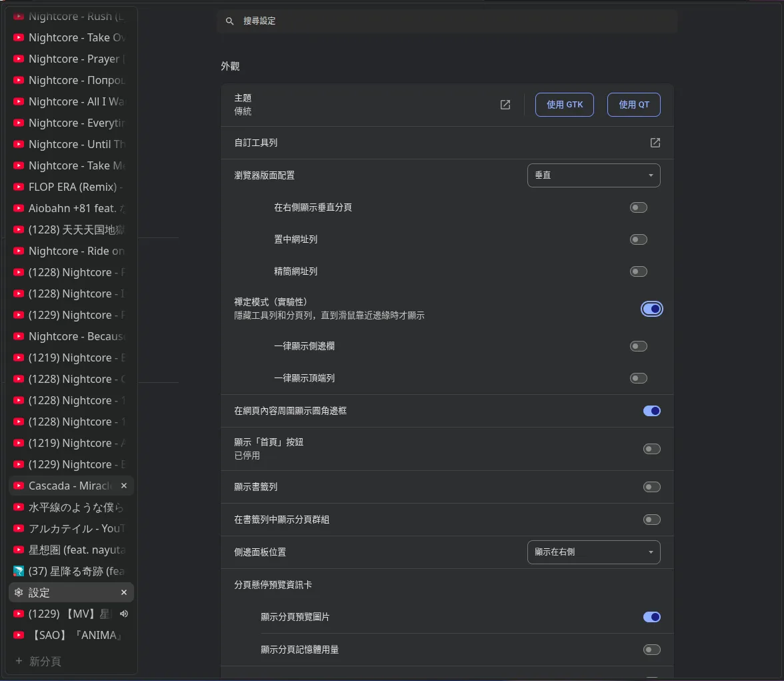Click YouTube favicon of Aiobahn +81 tab
The height and width of the screenshot is (681, 784).
(x=19, y=208)
